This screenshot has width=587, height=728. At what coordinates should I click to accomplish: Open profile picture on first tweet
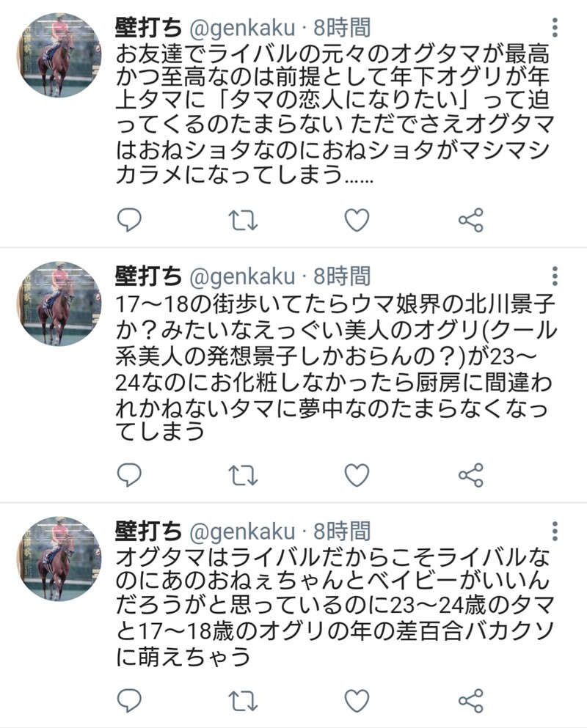pos(59,55)
